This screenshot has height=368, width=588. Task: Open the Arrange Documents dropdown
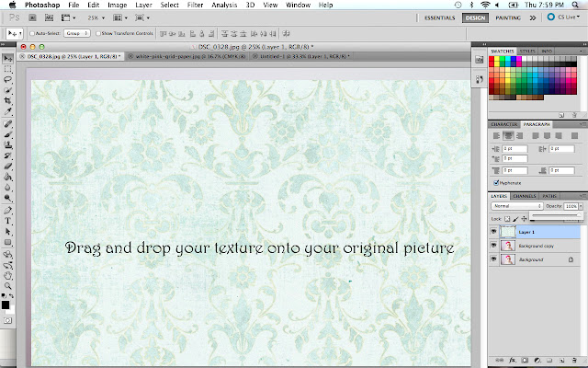coord(120,17)
